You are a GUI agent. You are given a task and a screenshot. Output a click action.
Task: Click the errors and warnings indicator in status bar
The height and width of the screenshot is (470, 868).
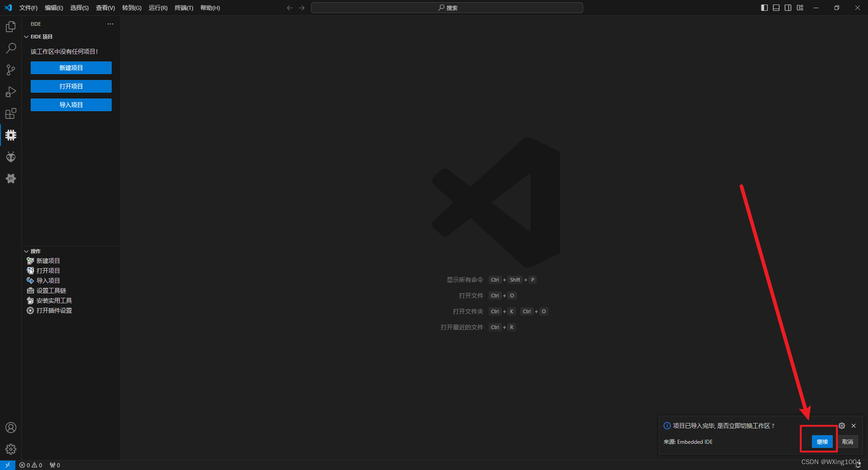[30, 465]
